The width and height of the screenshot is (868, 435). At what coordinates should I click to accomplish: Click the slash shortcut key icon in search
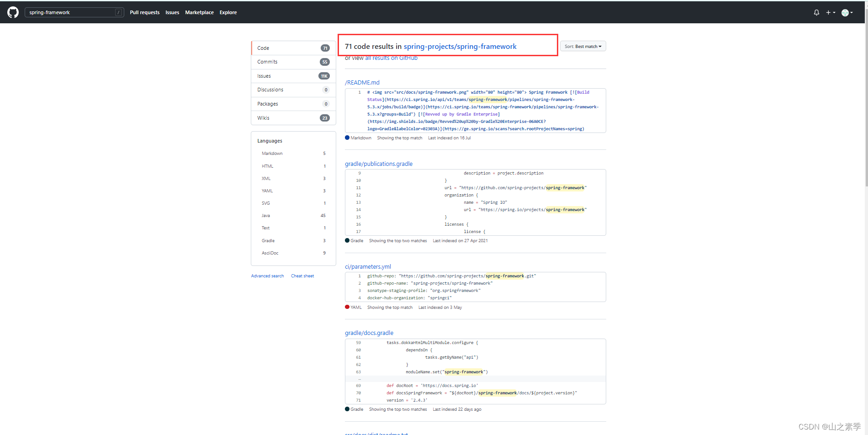click(118, 12)
